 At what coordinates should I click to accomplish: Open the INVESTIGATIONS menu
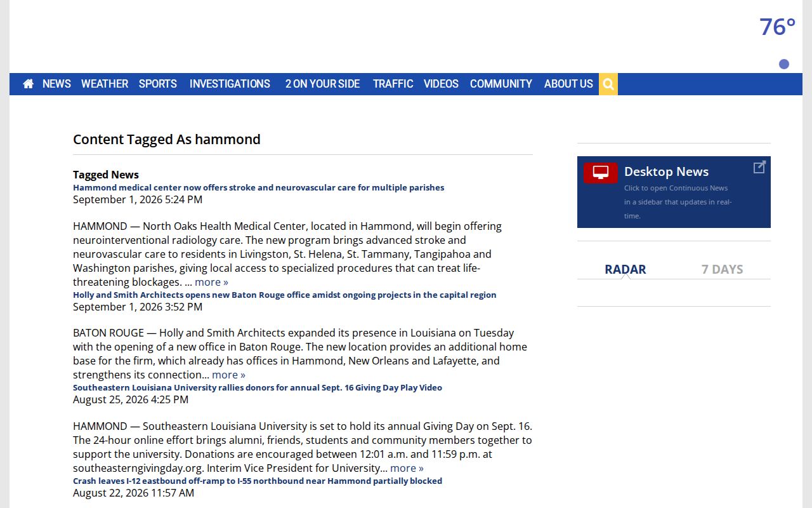click(230, 84)
